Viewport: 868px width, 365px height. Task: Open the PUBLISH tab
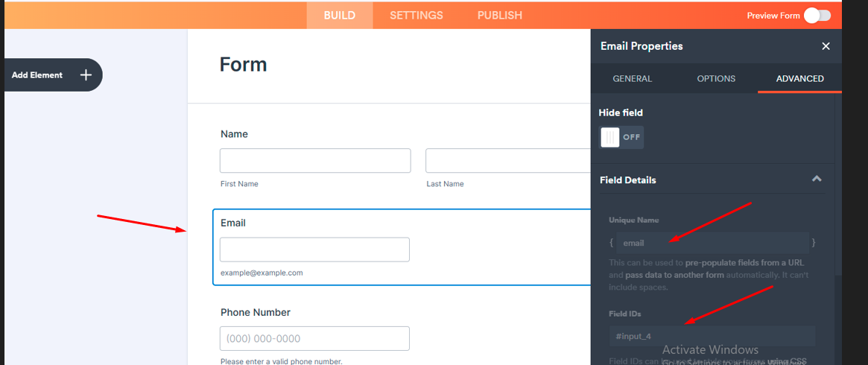click(499, 15)
